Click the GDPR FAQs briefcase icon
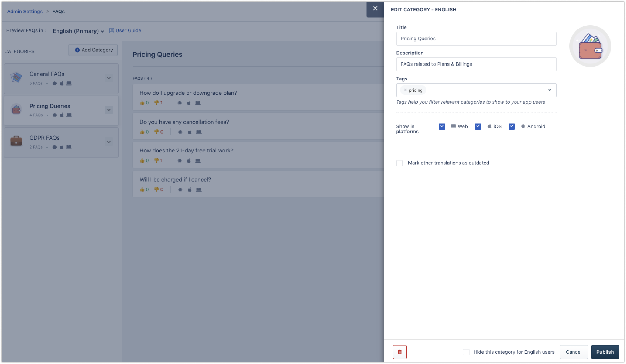Screen dimensions: 626x364 (x=16, y=141)
